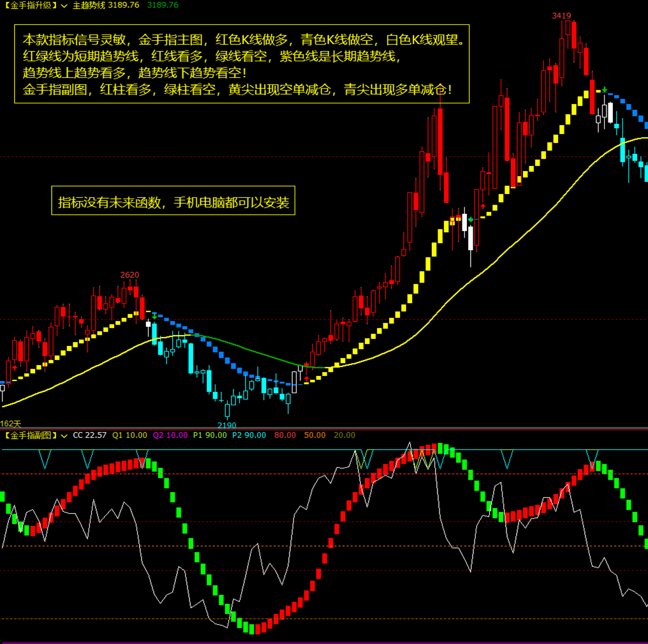
Task: Click the yellow Q1 10.00 parameter
Action: tap(129, 435)
